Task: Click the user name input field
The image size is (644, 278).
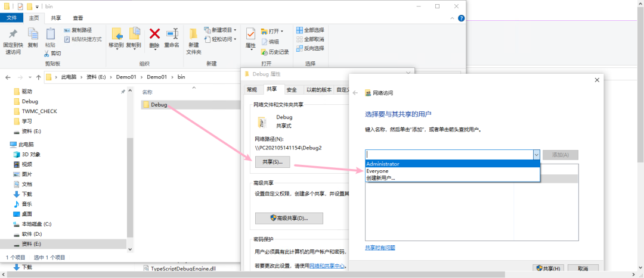Action: pos(447,155)
